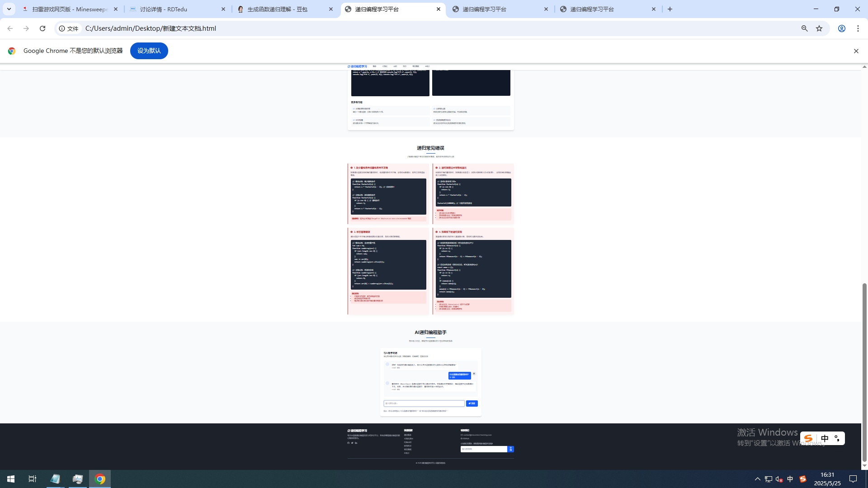
Task: Toggle the Chinese/English mode indicator in the floating IME bar
Action: tap(825, 438)
